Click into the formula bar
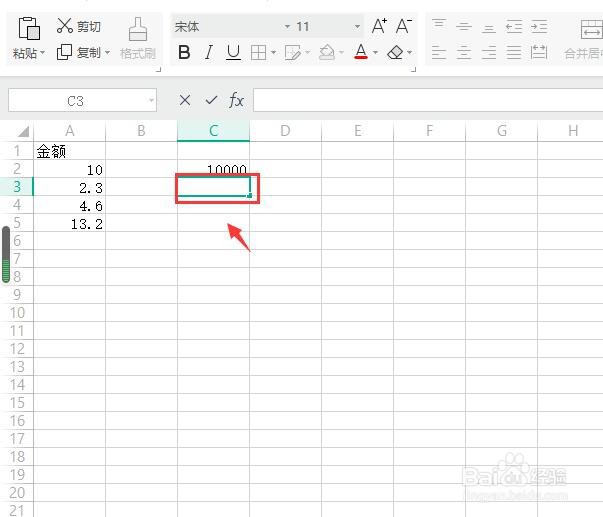603x517 pixels. click(x=428, y=100)
